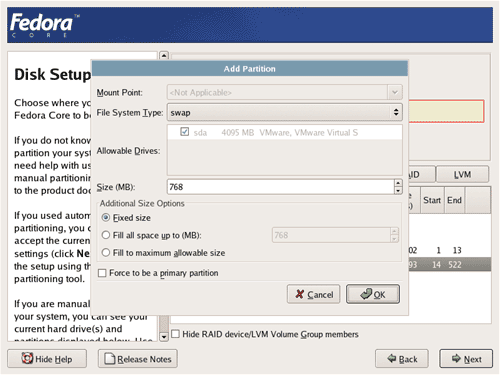The width and height of the screenshot is (500, 375).
Task: Click the Start column header
Action: pyautogui.click(x=432, y=200)
